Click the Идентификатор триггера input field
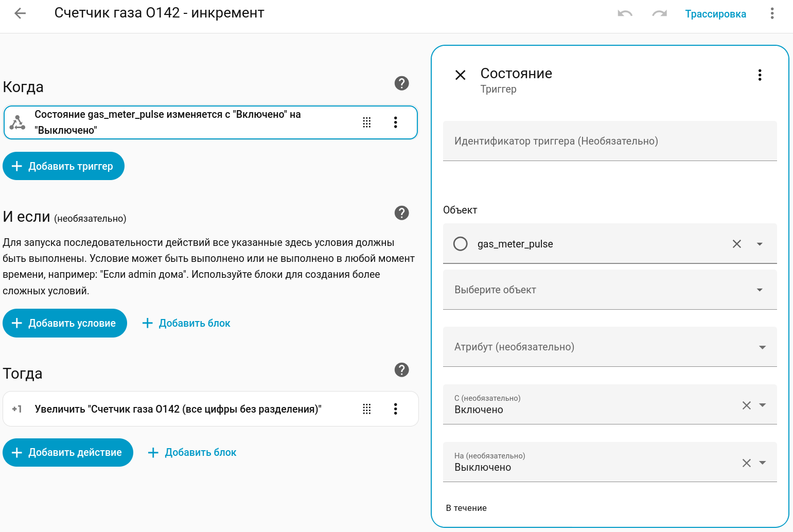Viewport: 793px width, 532px height. pos(609,141)
